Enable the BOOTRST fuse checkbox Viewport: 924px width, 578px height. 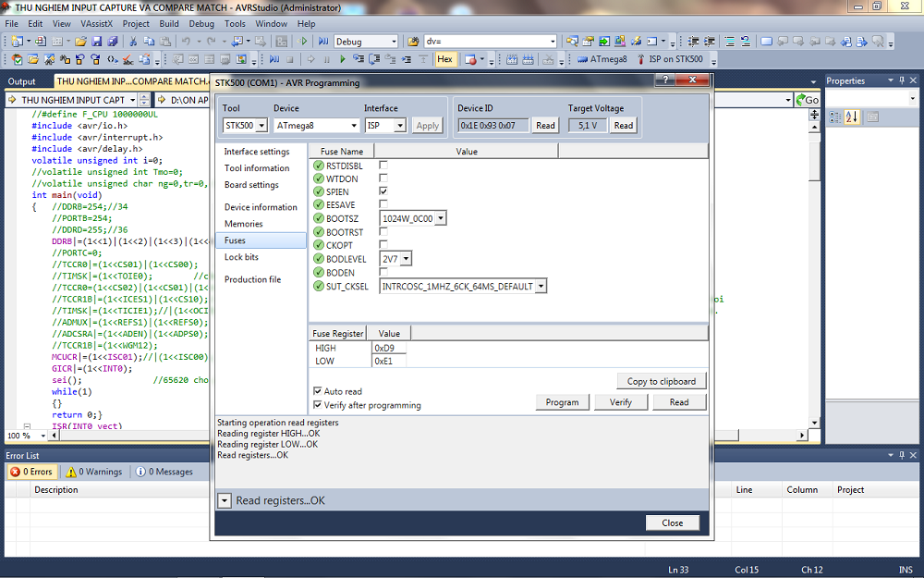coord(383,232)
